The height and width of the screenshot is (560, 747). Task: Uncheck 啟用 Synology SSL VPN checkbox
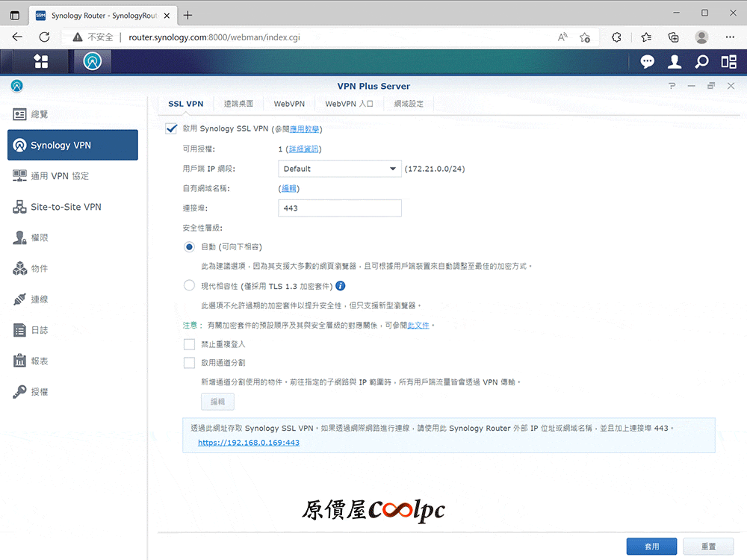point(172,128)
